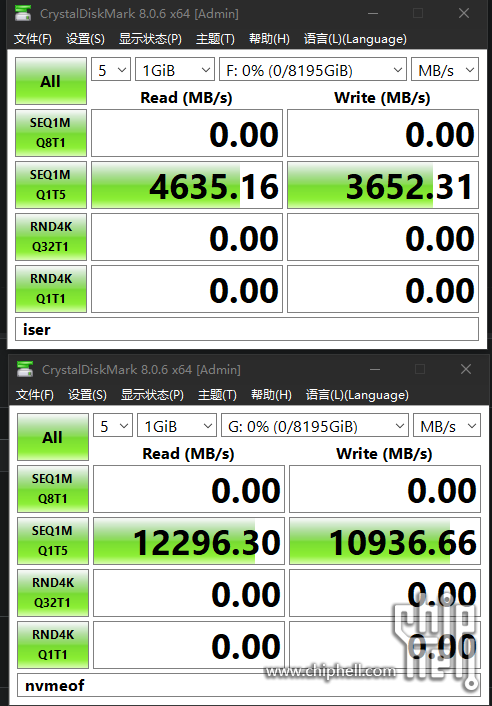492x706 pixels.
Task: Click Write (MB/s) header in top window
Action: (382, 97)
